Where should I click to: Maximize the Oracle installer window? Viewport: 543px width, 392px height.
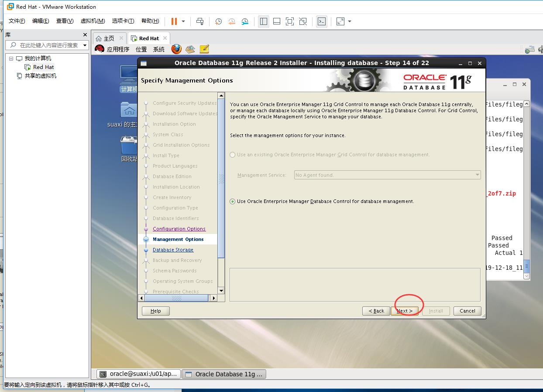pyautogui.click(x=470, y=63)
